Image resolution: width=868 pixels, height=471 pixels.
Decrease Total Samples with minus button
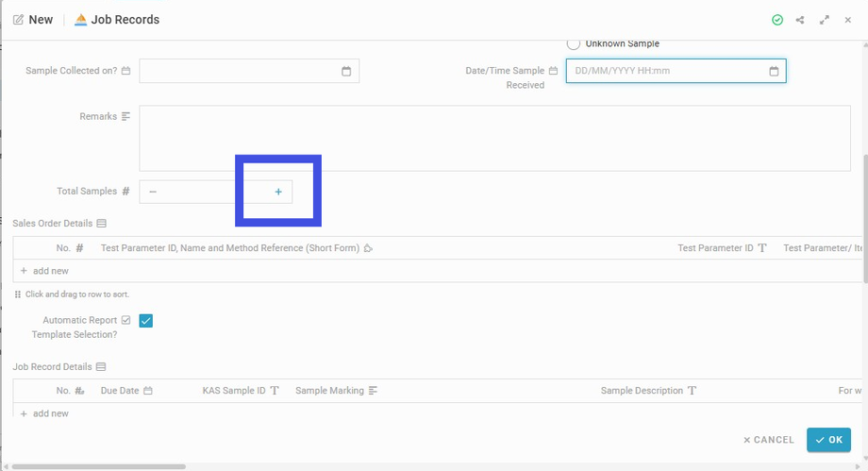[153, 192]
